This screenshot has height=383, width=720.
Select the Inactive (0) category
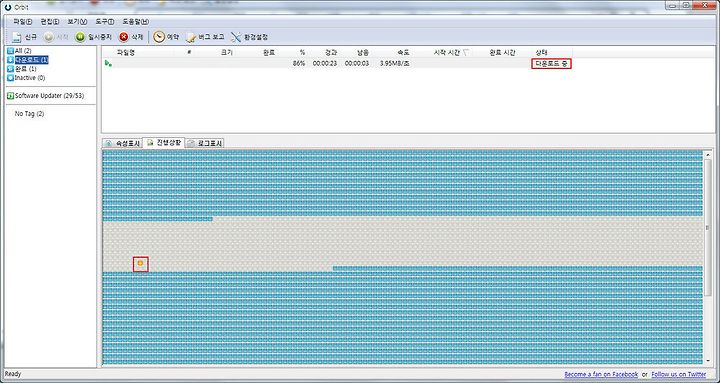pos(26,78)
